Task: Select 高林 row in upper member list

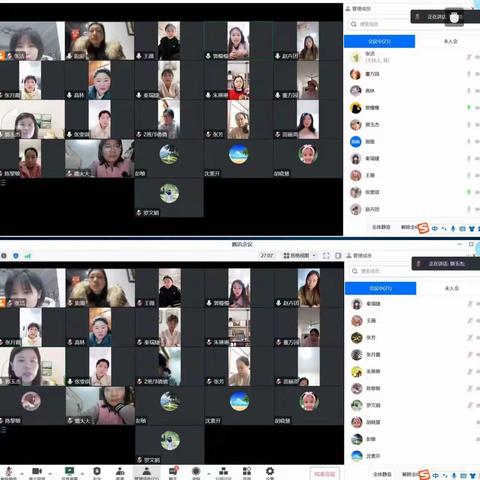Action: (x=412, y=91)
